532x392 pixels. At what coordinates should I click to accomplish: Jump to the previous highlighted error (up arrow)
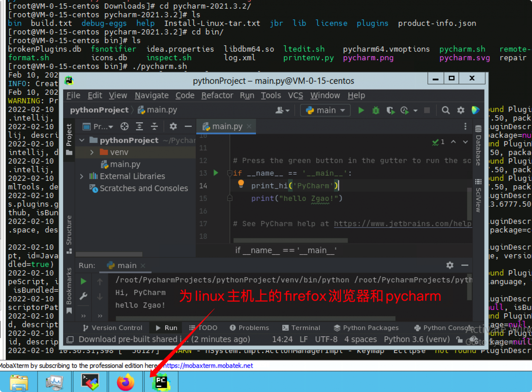(x=453, y=142)
